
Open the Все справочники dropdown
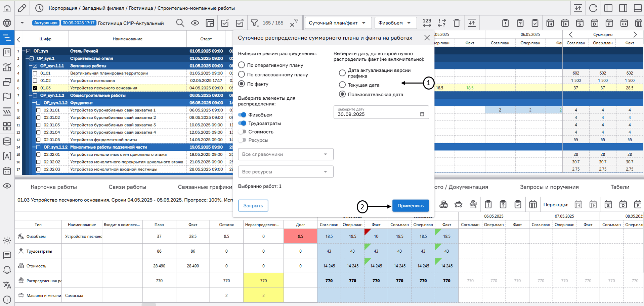coord(285,154)
